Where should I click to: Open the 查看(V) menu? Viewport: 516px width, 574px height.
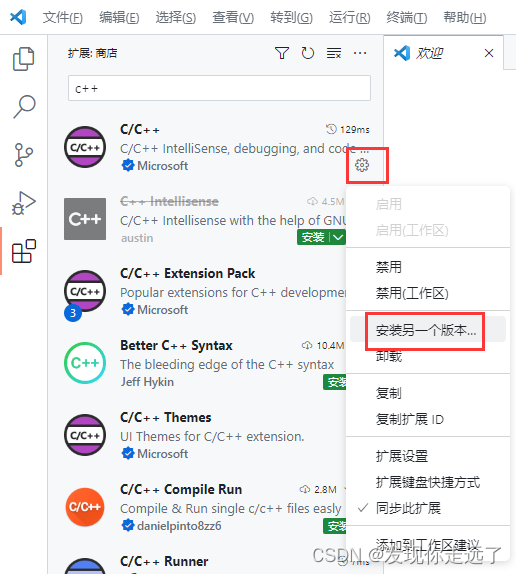tap(233, 17)
